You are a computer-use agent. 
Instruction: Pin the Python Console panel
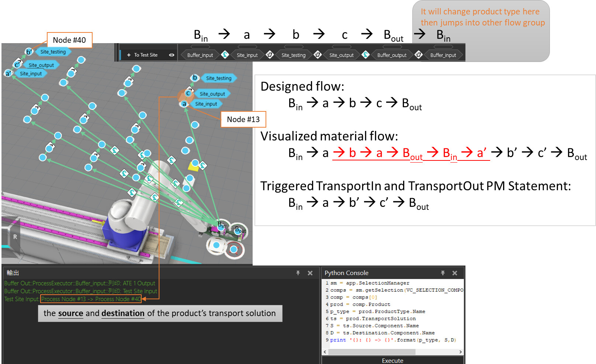click(x=443, y=273)
